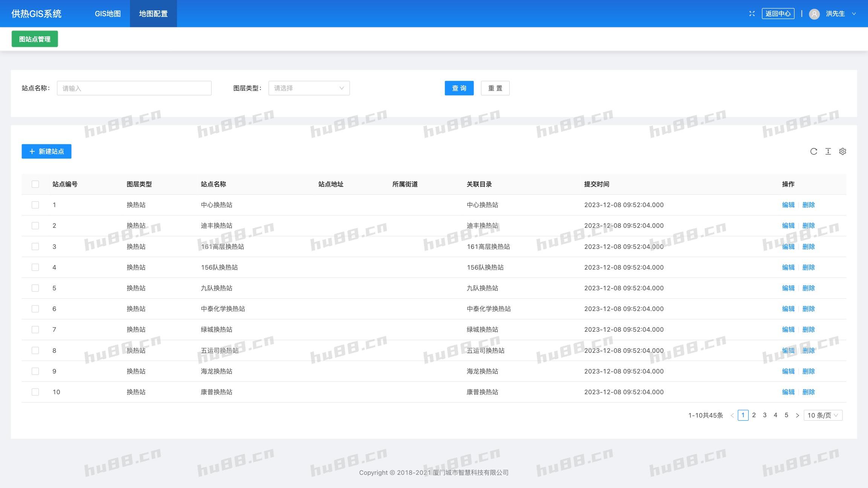This screenshot has height=488, width=868.
Task: Toggle fullscreen via the shrink icon
Action: 752,14
